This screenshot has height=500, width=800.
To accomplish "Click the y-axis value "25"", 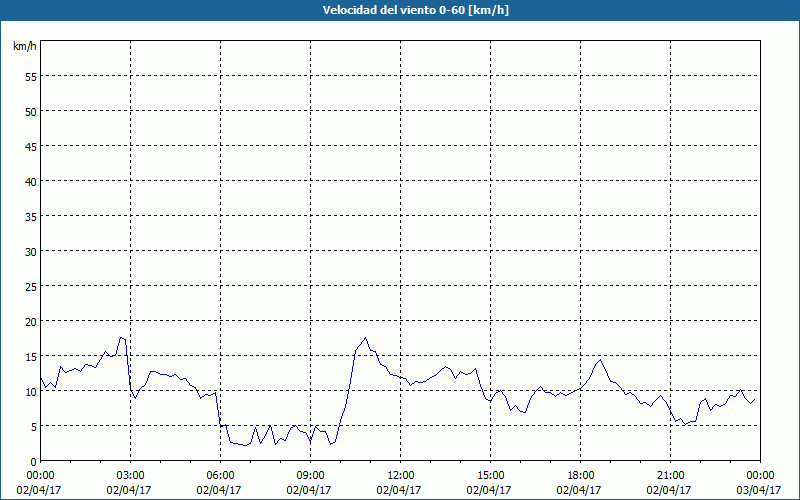I will pyautogui.click(x=31, y=286).
